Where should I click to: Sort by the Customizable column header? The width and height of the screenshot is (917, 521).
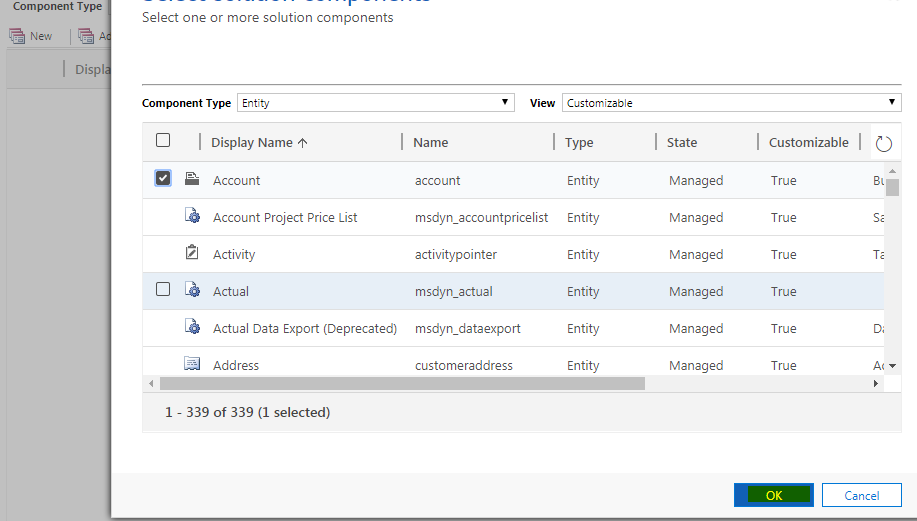tap(808, 143)
